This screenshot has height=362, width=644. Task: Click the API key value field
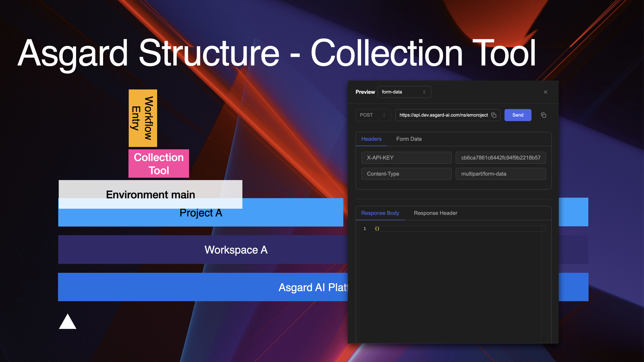(500, 158)
